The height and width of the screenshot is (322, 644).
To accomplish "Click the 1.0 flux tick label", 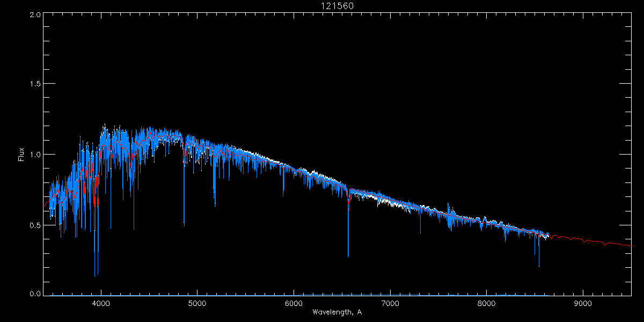I will click(35, 155).
